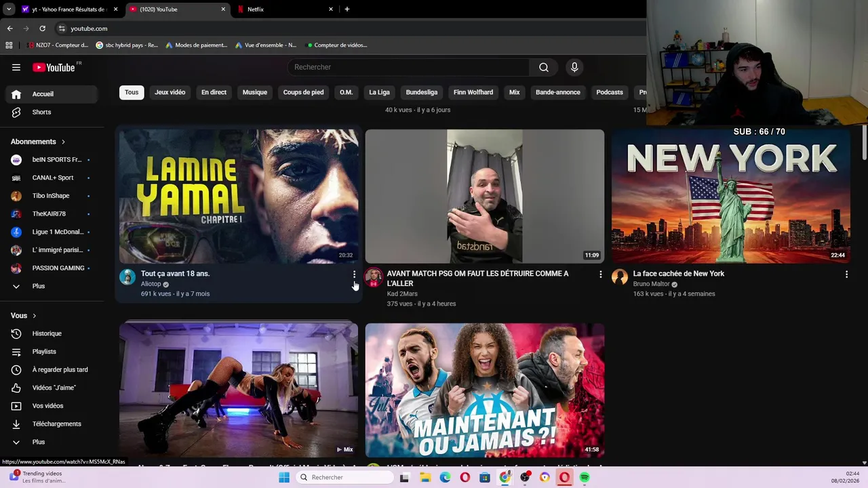Screen dimensions: 868x488
Task: Start voice search with the microphone icon
Action: [x=574, y=67]
